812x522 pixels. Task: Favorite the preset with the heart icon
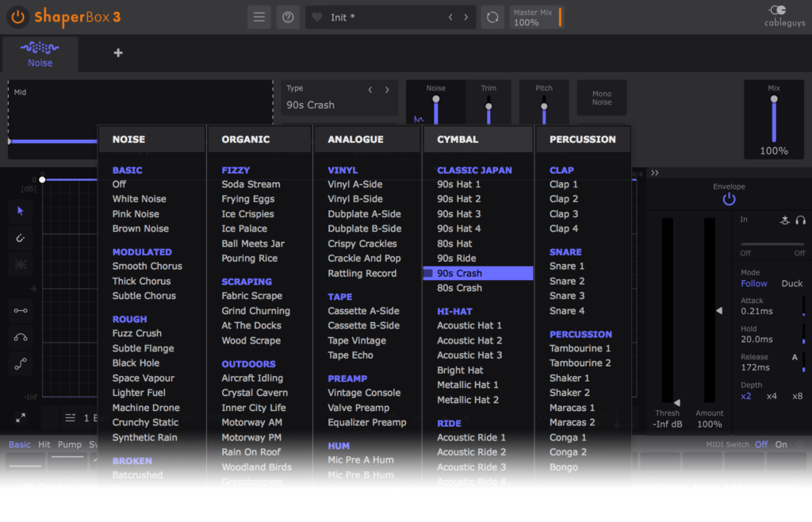[x=317, y=17]
